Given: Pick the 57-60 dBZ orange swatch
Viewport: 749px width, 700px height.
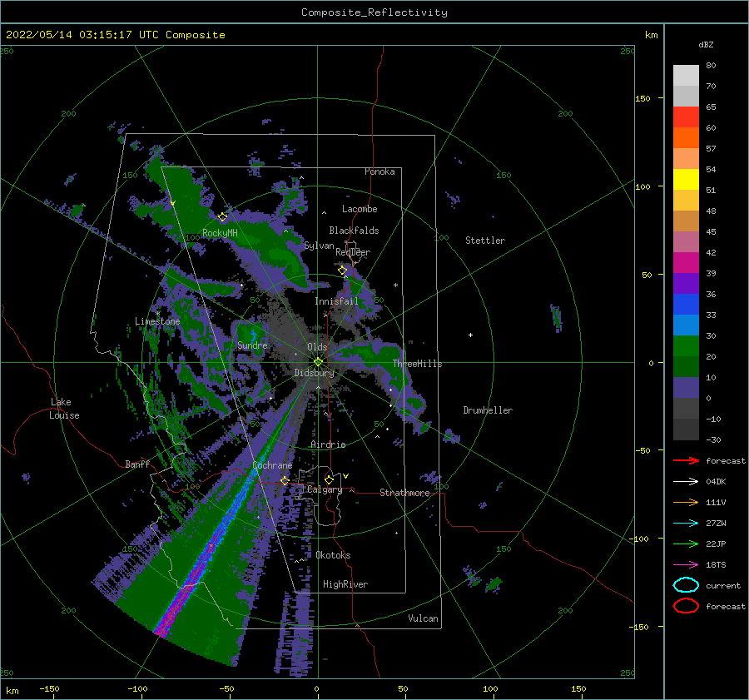Looking at the screenshot, I should pyautogui.click(x=686, y=137).
